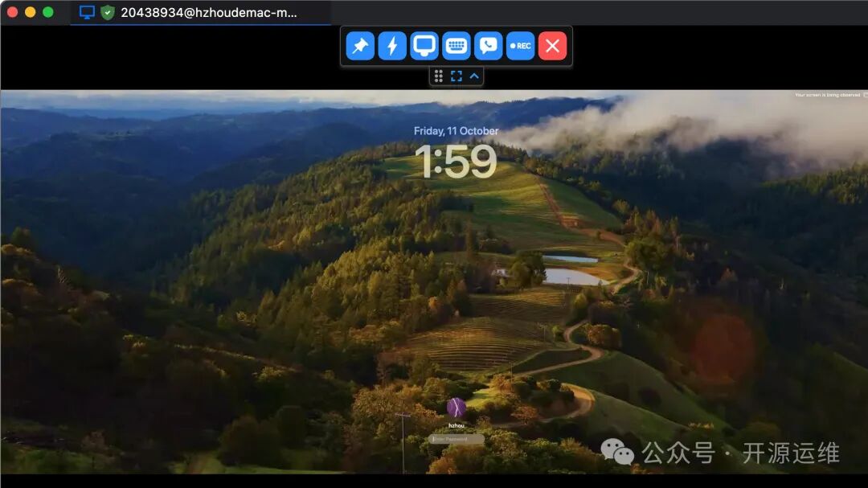Viewport: 868px width, 488px height.
Task: Toggle the pin to keep toolbar visible
Action: pyautogui.click(x=359, y=46)
